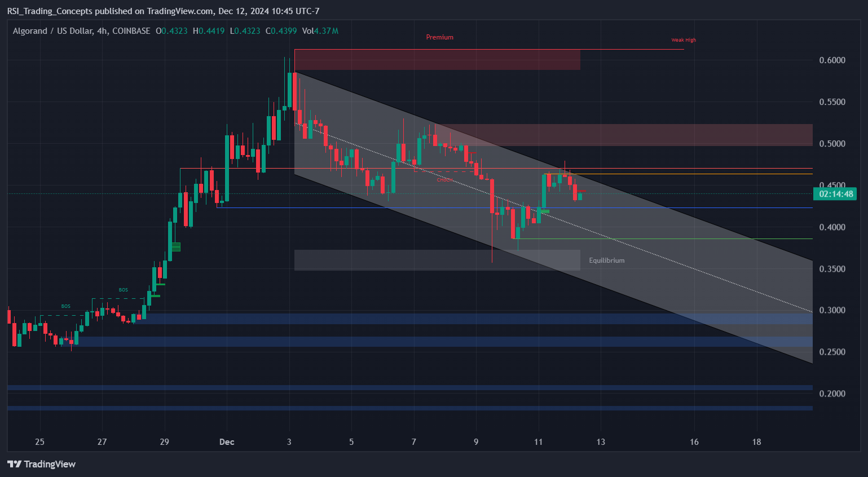Viewport: 868px width, 477px height.
Task: Click the high value H0.4419
Action: coord(209,31)
